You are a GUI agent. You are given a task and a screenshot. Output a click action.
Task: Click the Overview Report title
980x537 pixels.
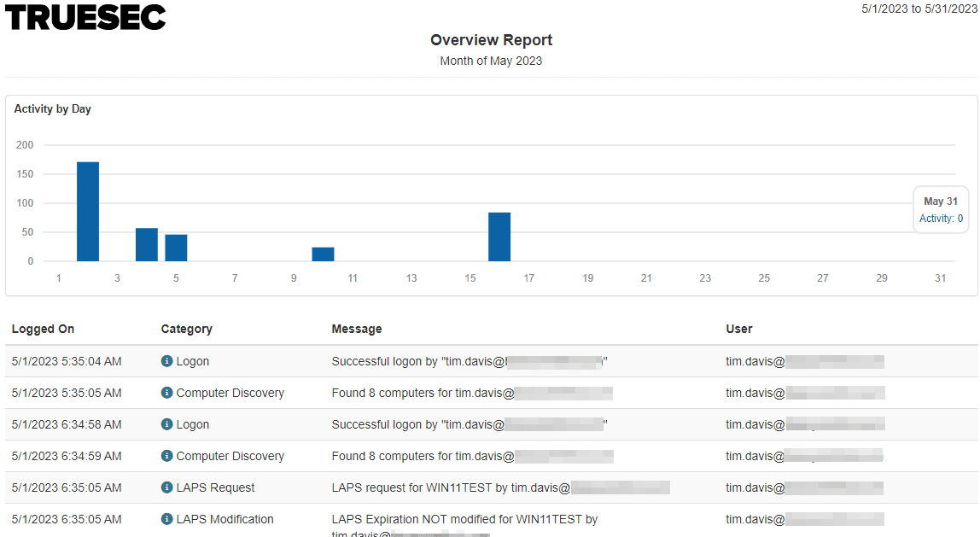point(491,40)
